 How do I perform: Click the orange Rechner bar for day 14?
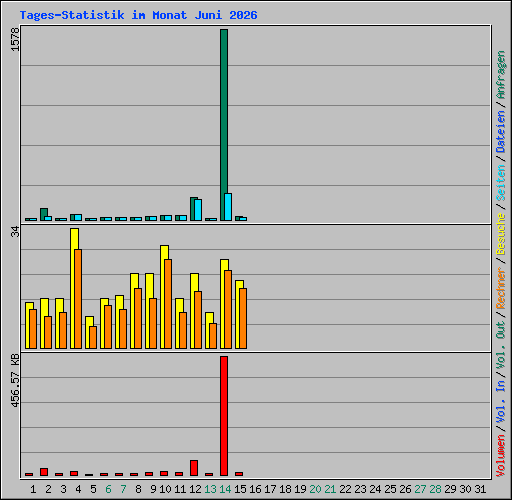click(228, 309)
